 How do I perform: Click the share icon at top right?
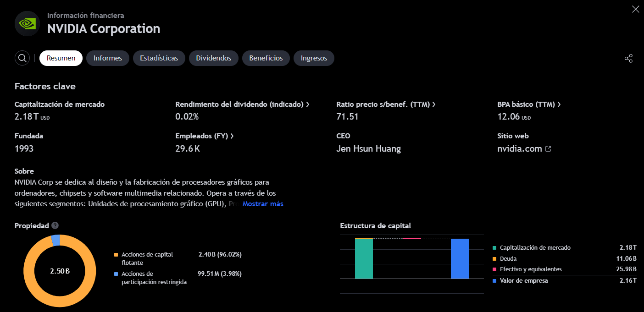click(628, 58)
